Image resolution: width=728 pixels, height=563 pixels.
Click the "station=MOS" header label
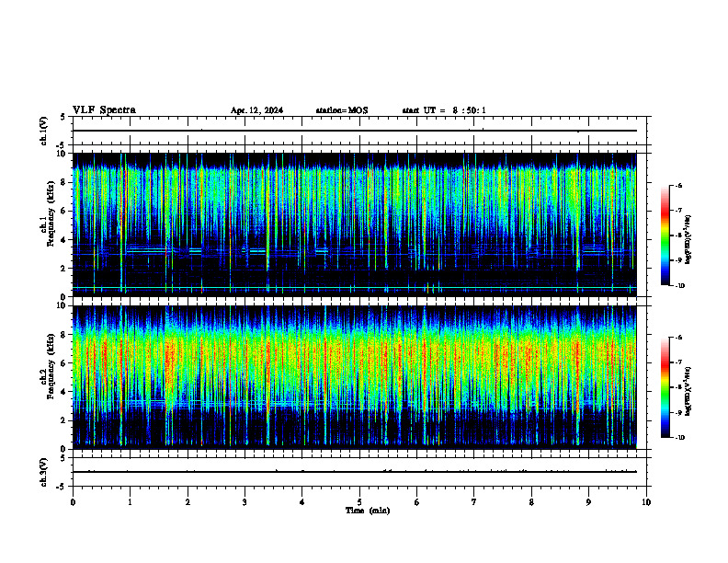(x=342, y=110)
